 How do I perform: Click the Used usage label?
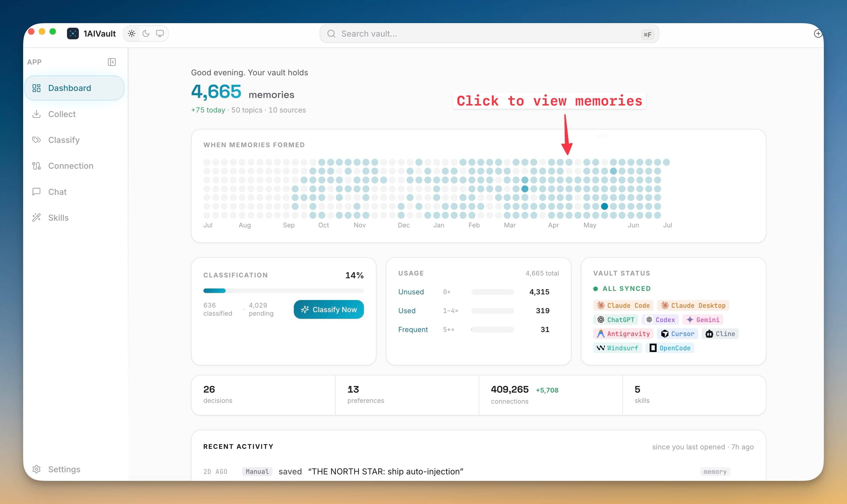tap(407, 311)
